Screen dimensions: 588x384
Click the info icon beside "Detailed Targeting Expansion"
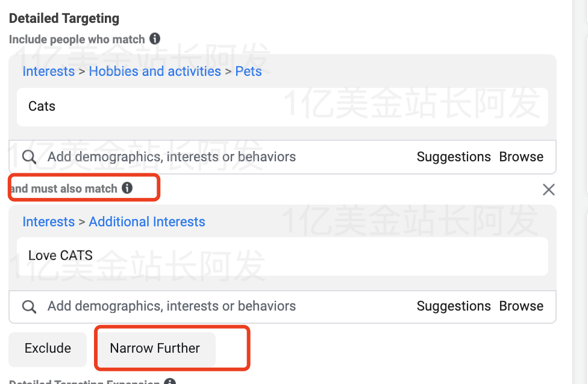coord(169,382)
